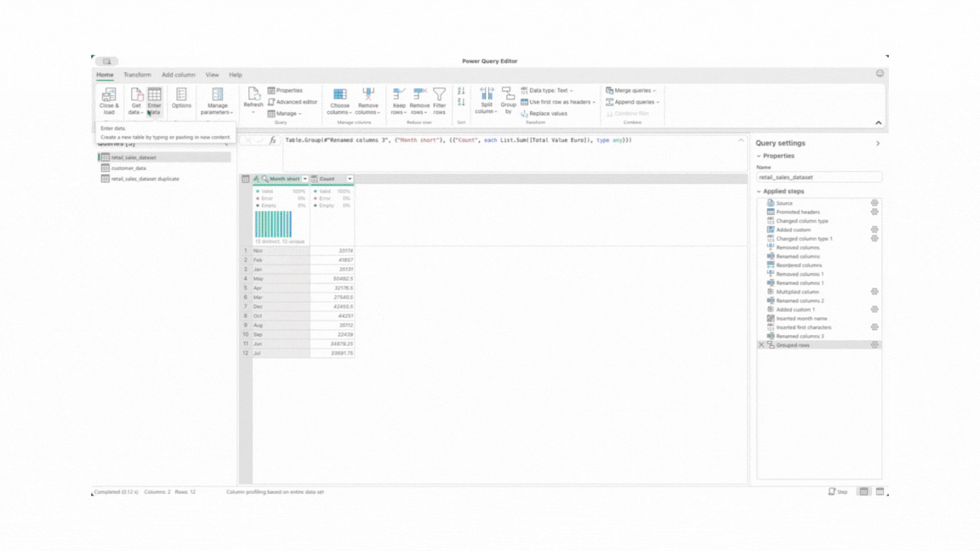Image resolution: width=980 pixels, height=551 pixels.
Task: Switch to schema view in status bar
Action: (x=880, y=491)
